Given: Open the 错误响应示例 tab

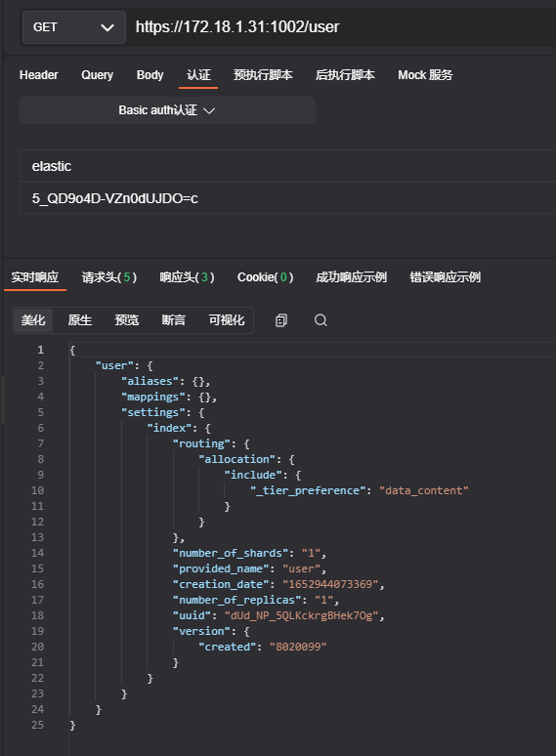Looking at the screenshot, I should 445,277.
